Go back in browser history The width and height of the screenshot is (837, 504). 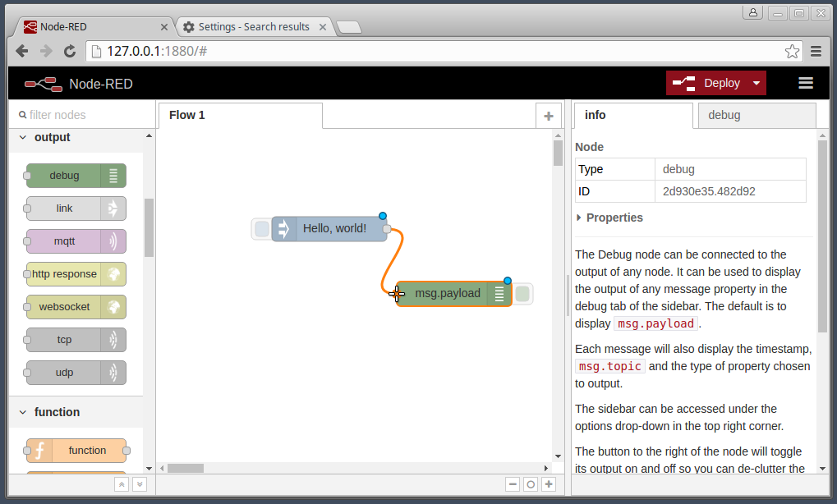pyautogui.click(x=22, y=51)
